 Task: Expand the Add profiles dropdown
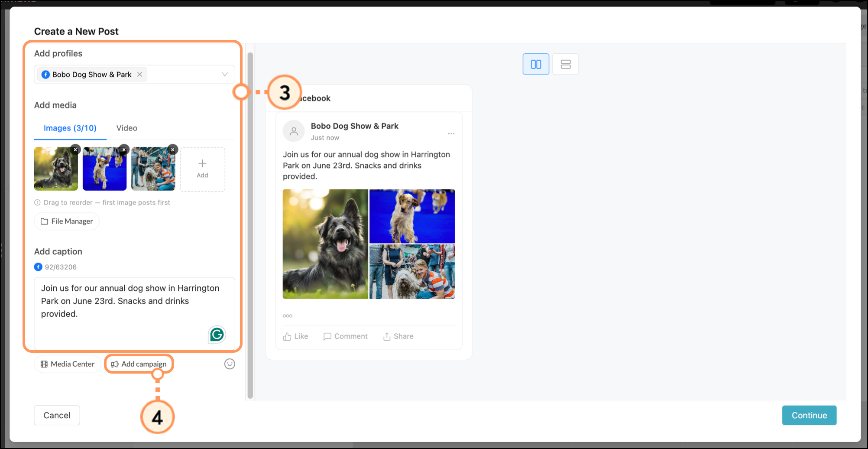[x=224, y=75]
